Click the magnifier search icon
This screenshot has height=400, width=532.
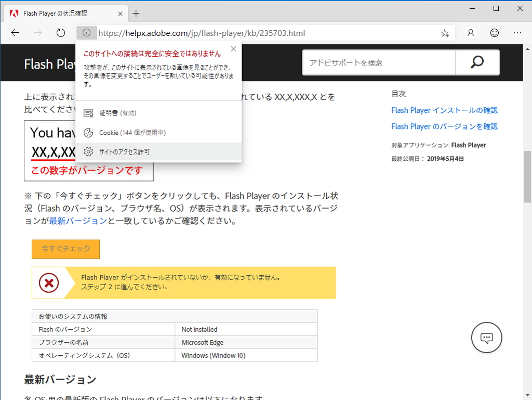click(x=476, y=62)
